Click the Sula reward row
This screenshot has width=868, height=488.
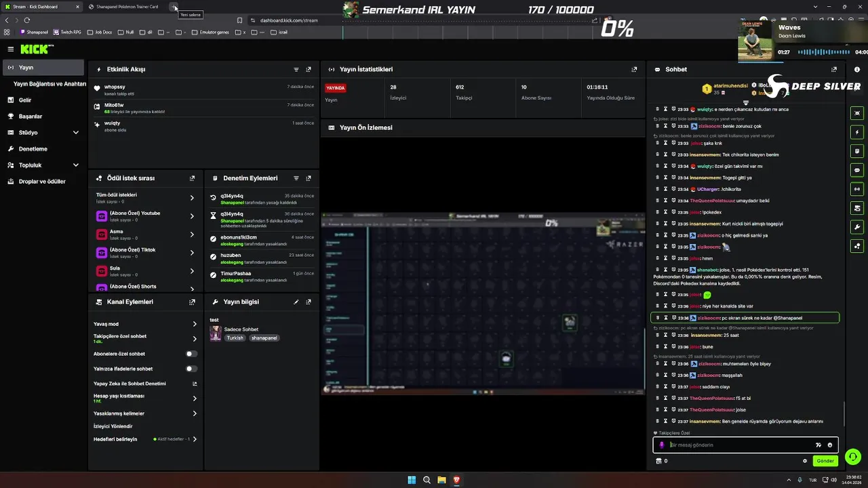pyautogui.click(x=146, y=271)
